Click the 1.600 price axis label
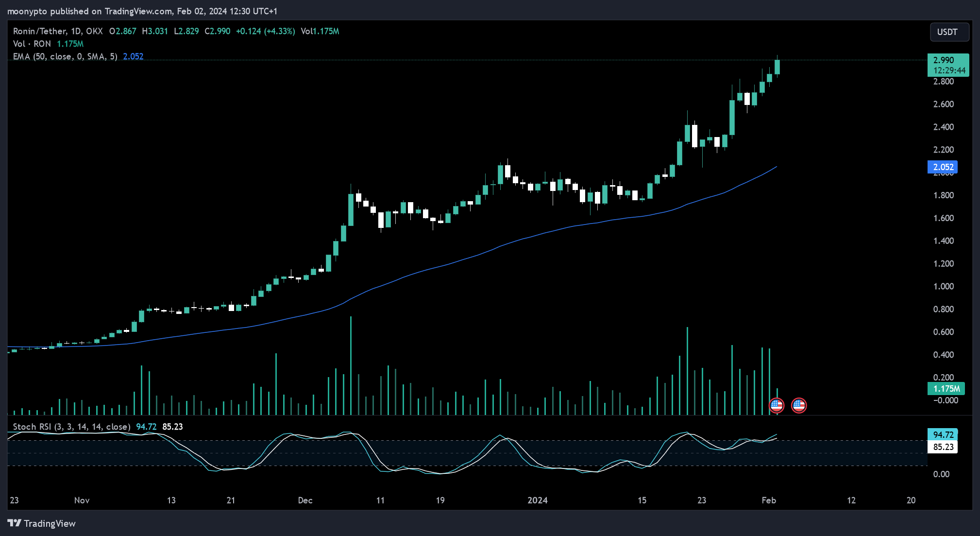This screenshot has width=980, height=536. click(944, 218)
